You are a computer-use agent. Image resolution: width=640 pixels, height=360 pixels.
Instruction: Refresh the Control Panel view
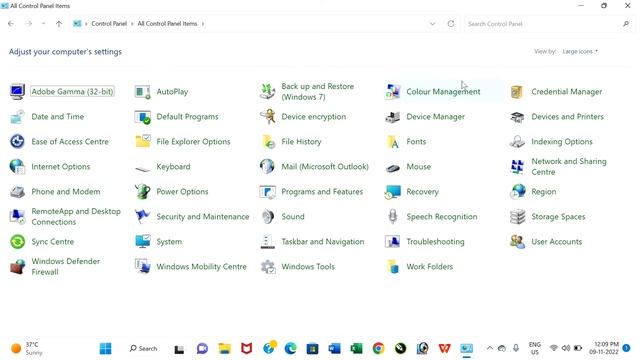point(451,24)
